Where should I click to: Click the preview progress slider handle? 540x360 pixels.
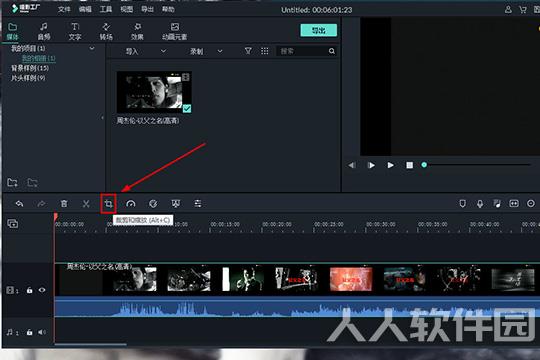tap(424, 165)
